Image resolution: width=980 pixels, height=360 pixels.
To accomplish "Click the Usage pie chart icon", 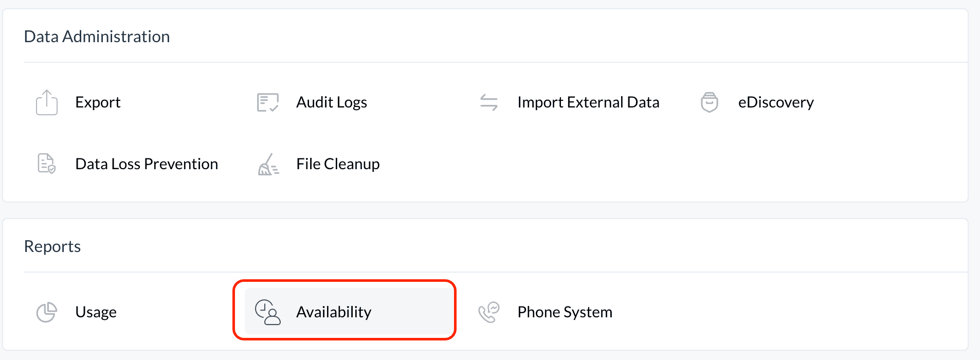I will 47,312.
